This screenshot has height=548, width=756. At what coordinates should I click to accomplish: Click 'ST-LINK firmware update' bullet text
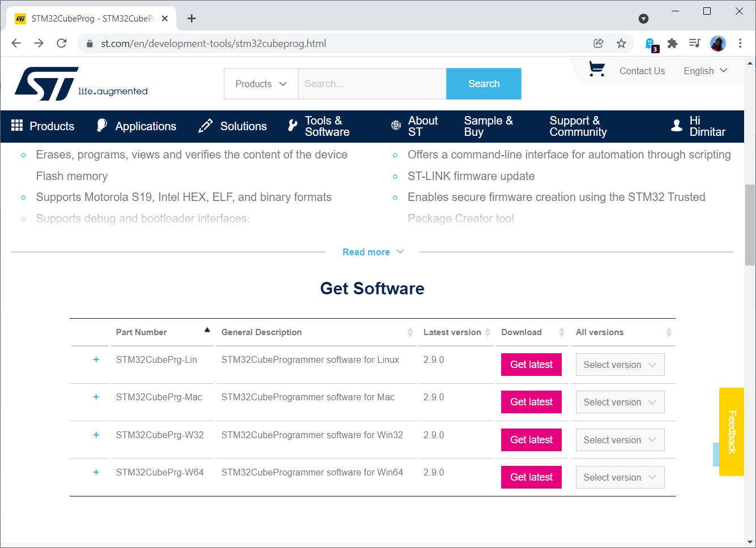(x=471, y=176)
